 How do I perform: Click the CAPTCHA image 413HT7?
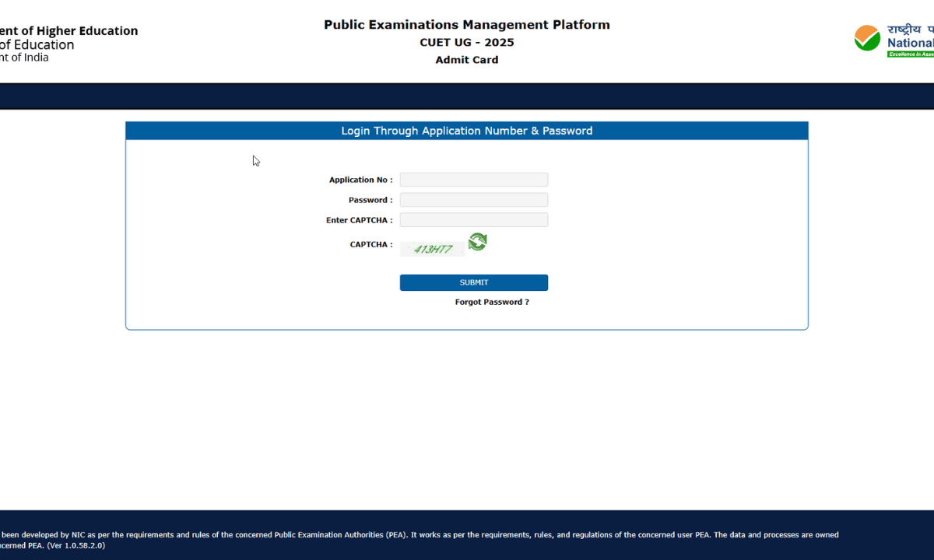433,249
